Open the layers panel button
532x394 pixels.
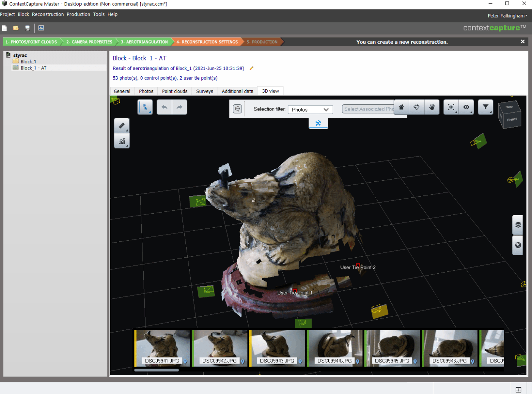tap(518, 225)
